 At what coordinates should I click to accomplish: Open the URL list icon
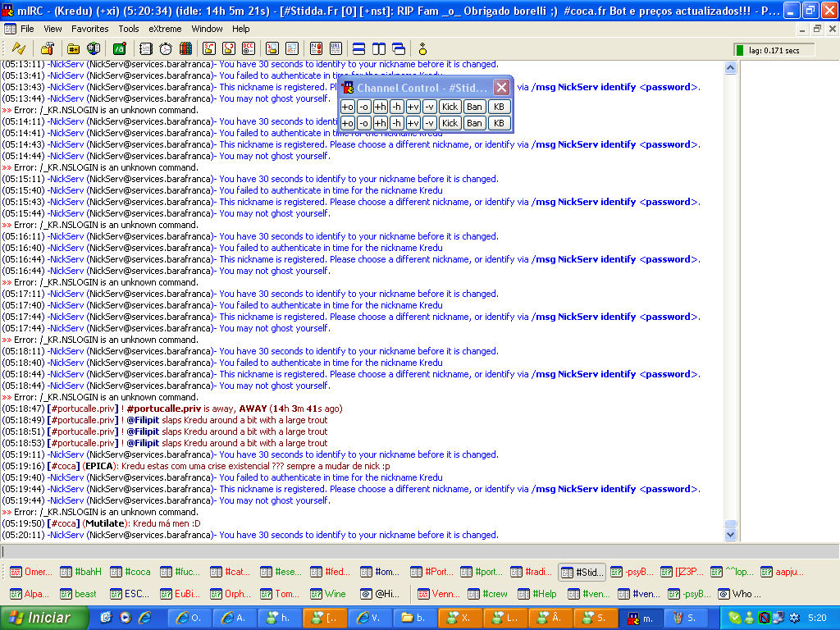[x=336, y=48]
